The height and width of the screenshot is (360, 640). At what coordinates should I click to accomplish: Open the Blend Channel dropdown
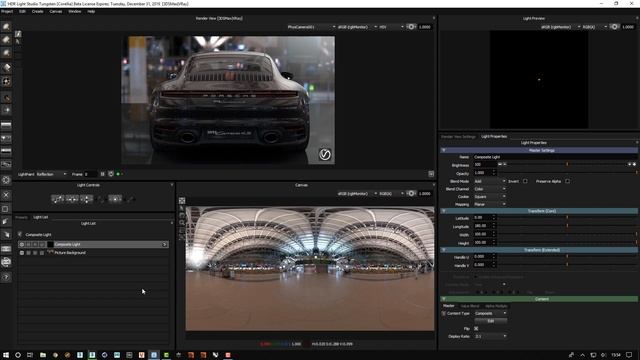490,189
